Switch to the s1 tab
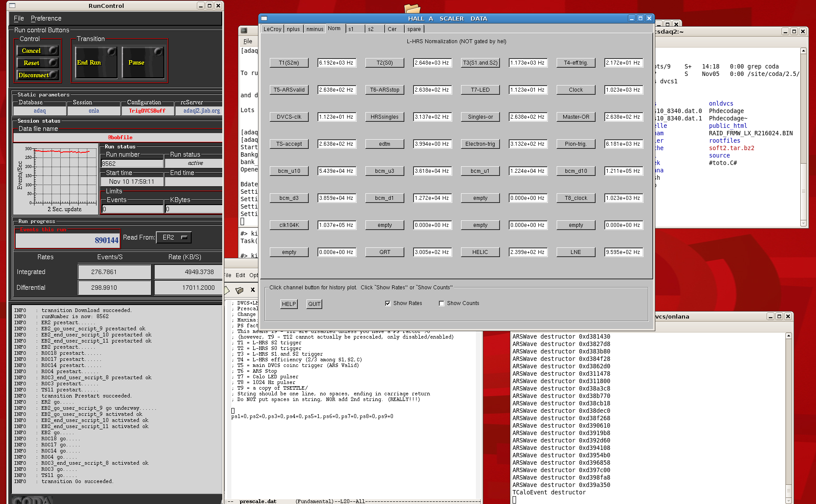Viewport: 816px width, 504px height. click(355, 29)
